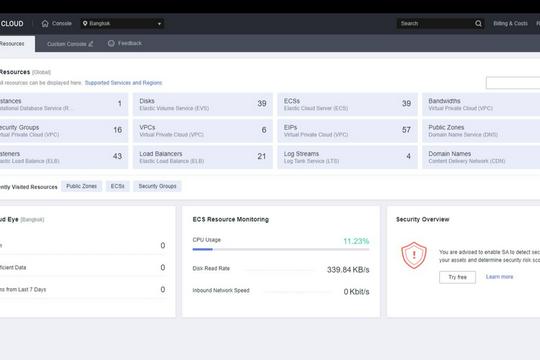Image resolution: width=540 pixels, height=360 pixels.
Task: Open the Custom Console tab
Action: coord(66,44)
